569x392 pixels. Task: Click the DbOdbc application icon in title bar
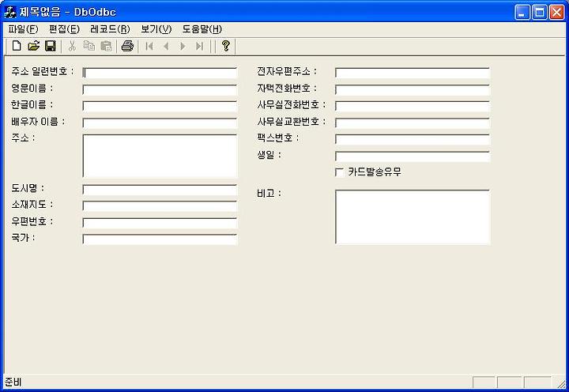(x=10, y=13)
